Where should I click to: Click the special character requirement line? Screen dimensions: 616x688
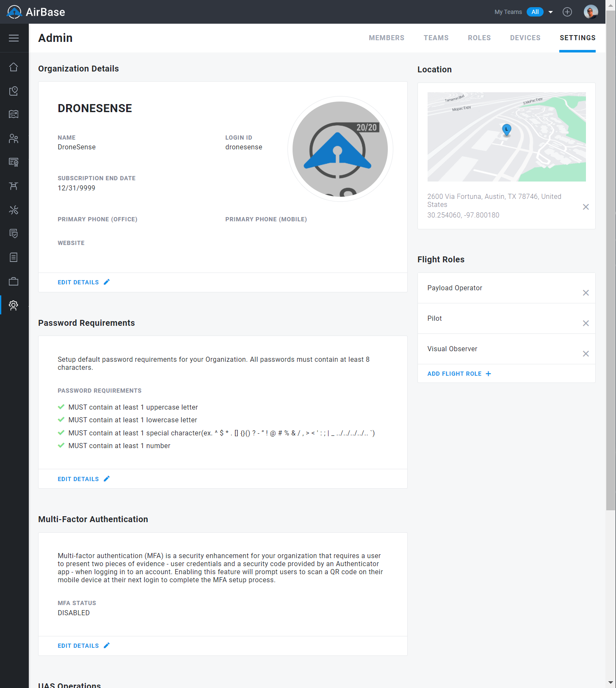point(221,433)
